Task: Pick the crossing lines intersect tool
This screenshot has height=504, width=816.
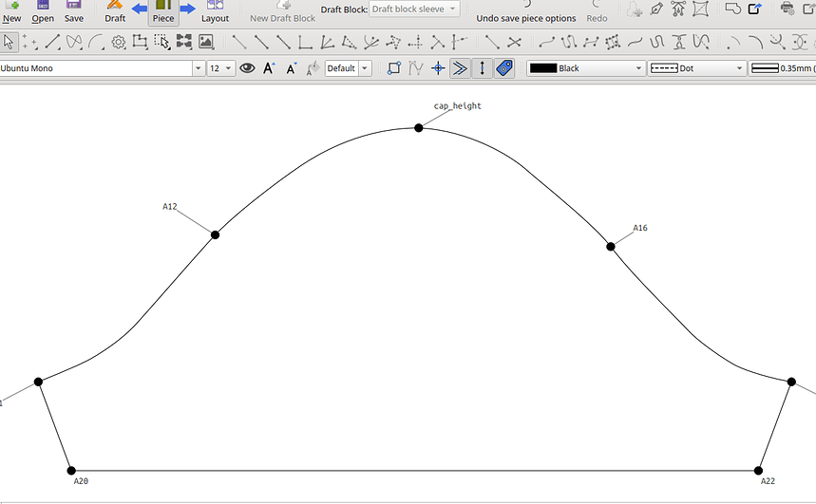Action: tap(514, 42)
